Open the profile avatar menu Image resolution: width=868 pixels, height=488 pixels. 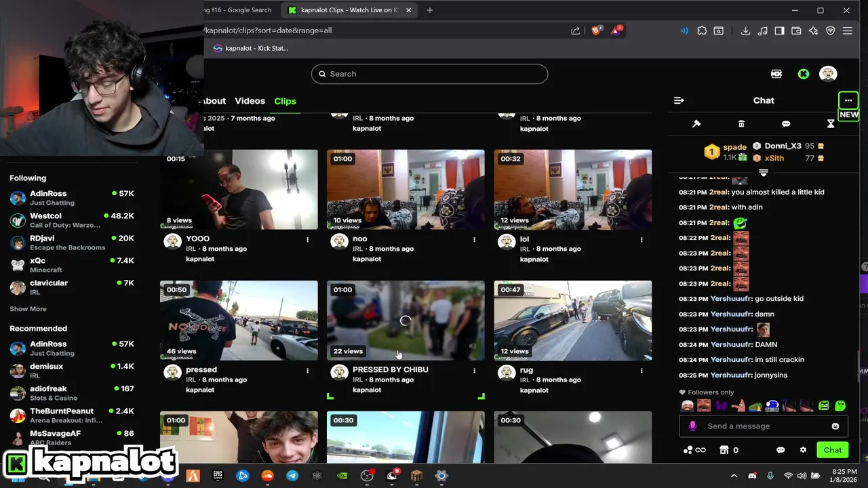[828, 74]
